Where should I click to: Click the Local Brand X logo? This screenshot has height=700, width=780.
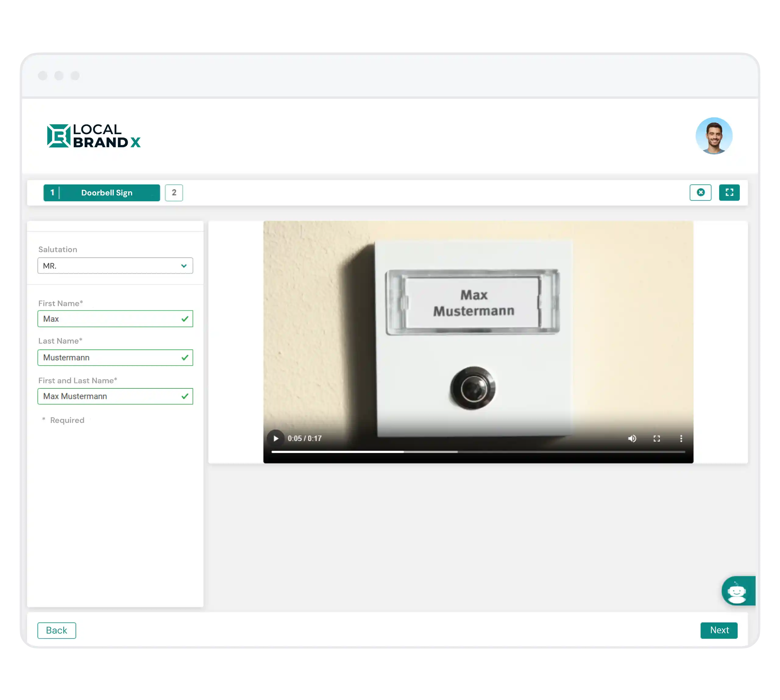pos(94,136)
